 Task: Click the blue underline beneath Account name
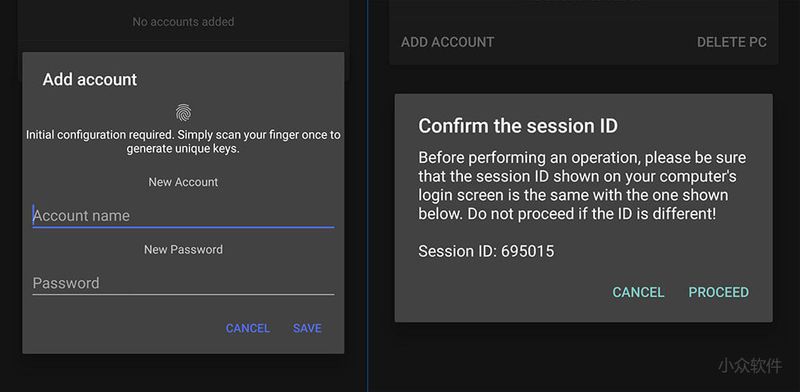click(x=183, y=227)
